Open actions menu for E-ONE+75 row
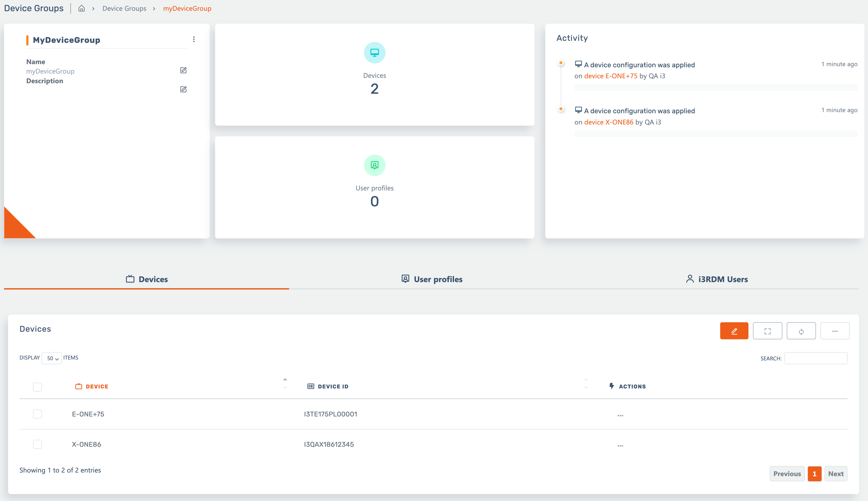This screenshot has width=868, height=501. tap(620, 415)
